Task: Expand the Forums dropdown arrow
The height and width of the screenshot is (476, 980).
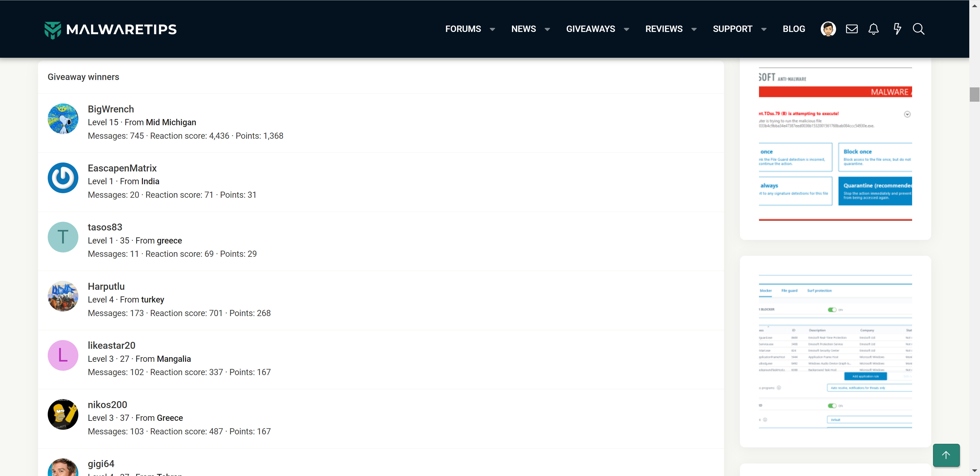Action: 492,29
